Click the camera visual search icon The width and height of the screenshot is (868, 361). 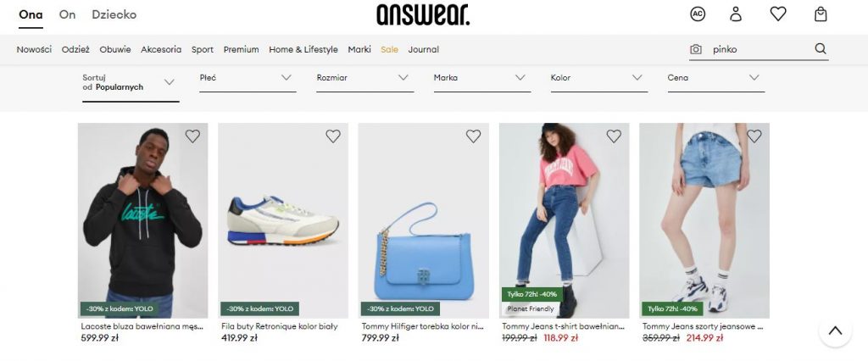tap(696, 49)
